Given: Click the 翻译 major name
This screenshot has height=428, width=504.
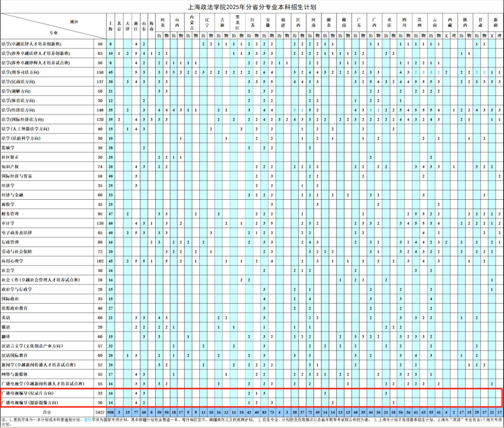Looking at the screenshot, I should coord(6,337).
